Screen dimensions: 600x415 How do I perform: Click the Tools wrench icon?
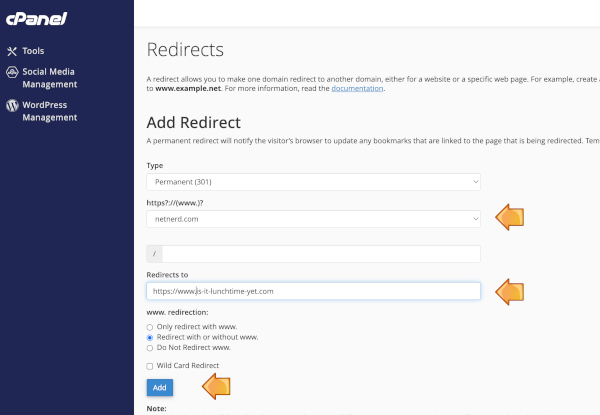(x=12, y=51)
